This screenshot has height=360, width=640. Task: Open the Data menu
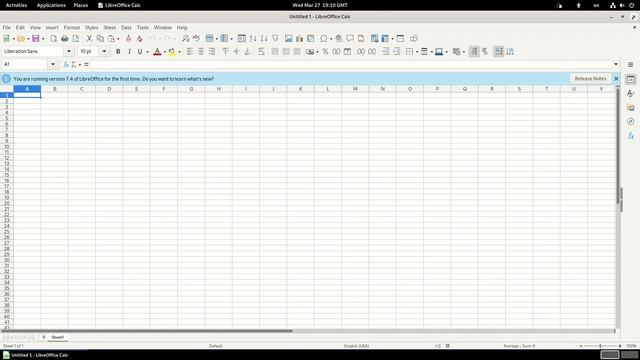(126, 27)
